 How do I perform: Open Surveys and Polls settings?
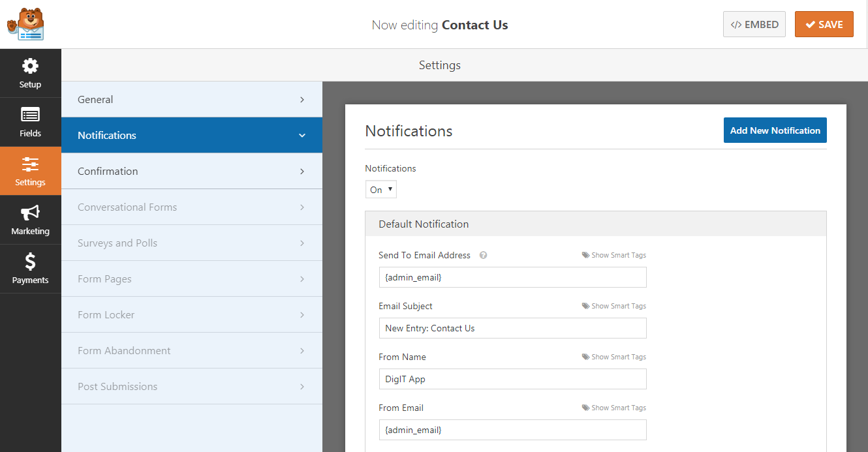192,243
